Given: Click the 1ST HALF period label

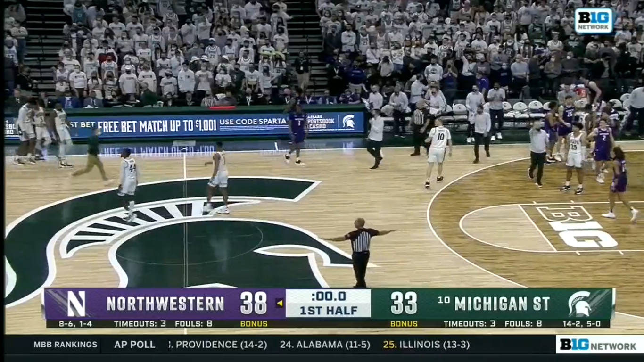Looking at the screenshot, I should [329, 311].
